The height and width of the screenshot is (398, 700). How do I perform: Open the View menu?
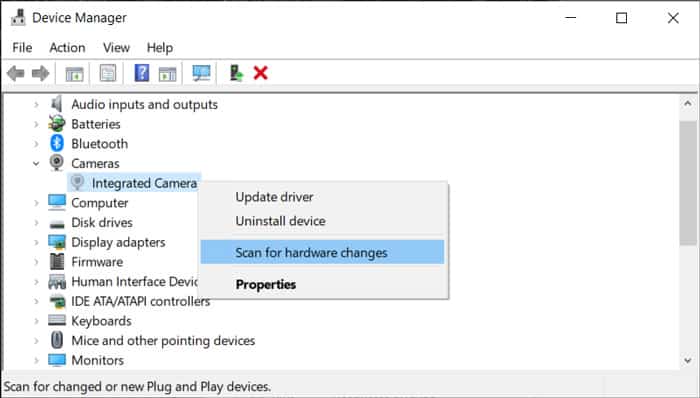tap(117, 47)
